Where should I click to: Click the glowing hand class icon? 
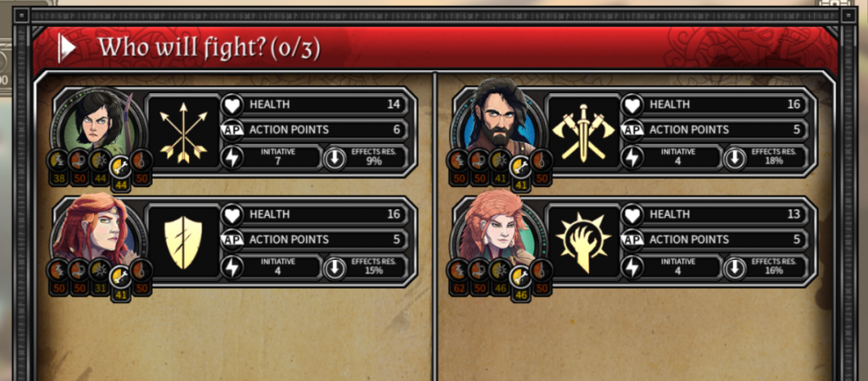coord(583,240)
